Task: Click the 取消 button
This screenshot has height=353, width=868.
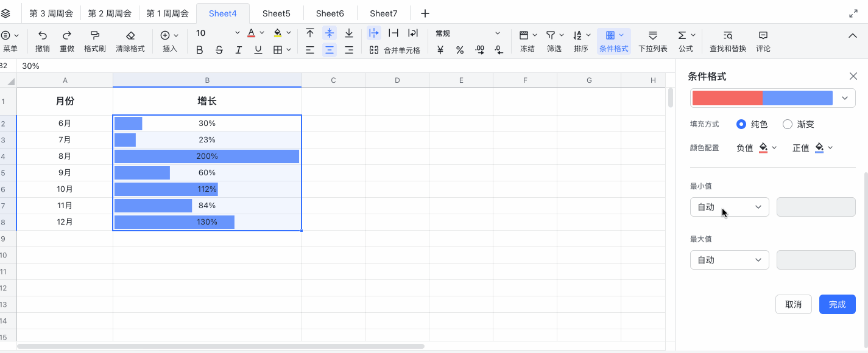Action: [x=793, y=304]
